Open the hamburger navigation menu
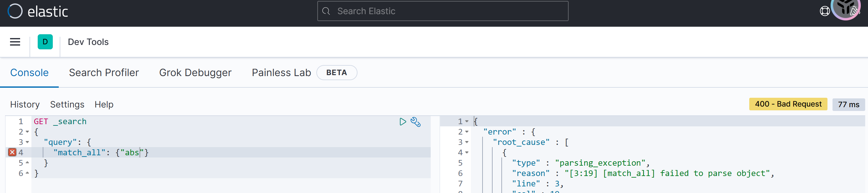Viewport: 868px width, 193px height. [x=15, y=42]
